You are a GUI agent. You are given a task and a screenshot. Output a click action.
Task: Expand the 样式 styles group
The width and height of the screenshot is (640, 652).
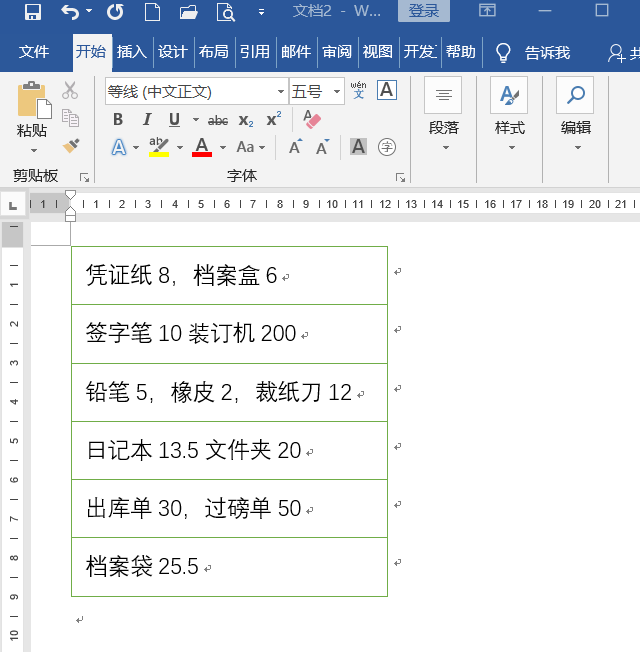[x=510, y=114]
